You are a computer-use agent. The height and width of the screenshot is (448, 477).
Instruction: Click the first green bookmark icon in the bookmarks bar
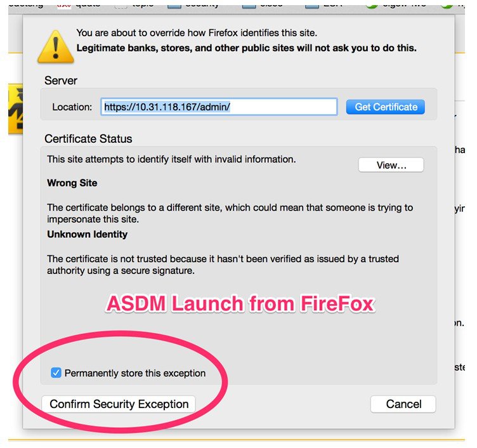tap(372, 5)
